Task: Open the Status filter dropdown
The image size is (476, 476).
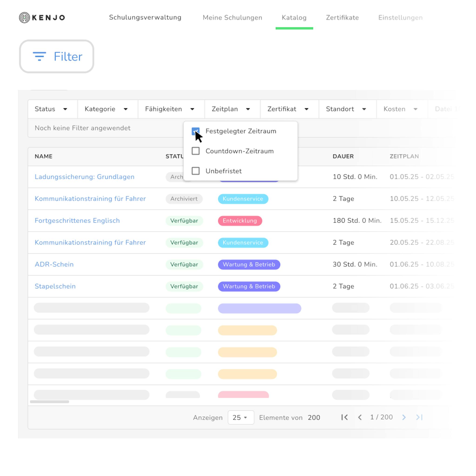Action: coord(53,109)
